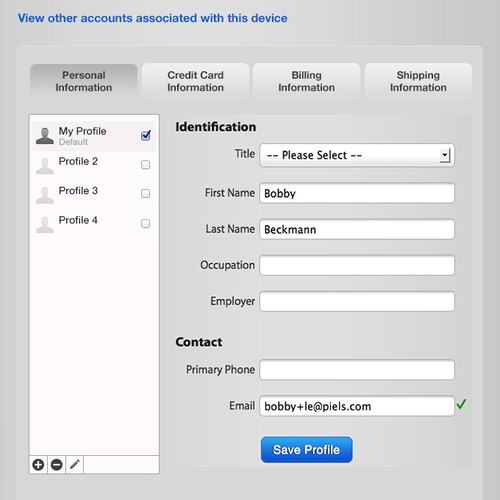This screenshot has width=500, height=500.
Task: Click the Save Profile button
Action: click(x=307, y=450)
